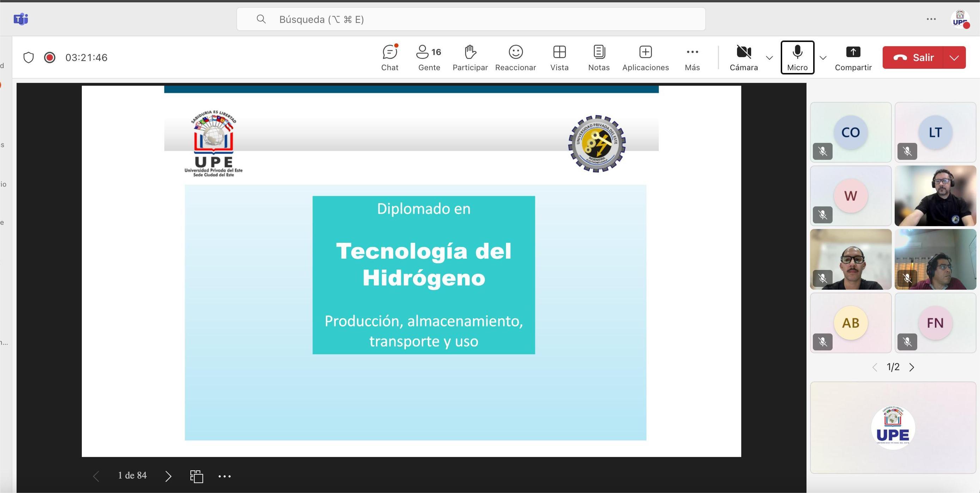
Task: Open the Aplicaciones panel
Action: click(x=645, y=58)
